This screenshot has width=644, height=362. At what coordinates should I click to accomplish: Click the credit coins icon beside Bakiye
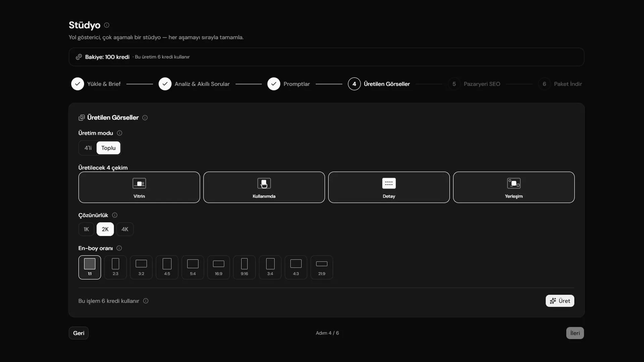pos(79,57)
